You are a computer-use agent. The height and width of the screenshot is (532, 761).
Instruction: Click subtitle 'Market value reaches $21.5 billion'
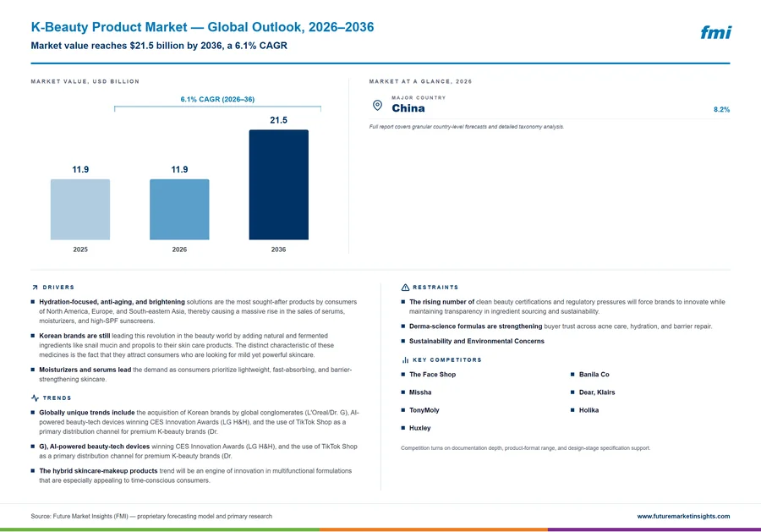[159, 46]
